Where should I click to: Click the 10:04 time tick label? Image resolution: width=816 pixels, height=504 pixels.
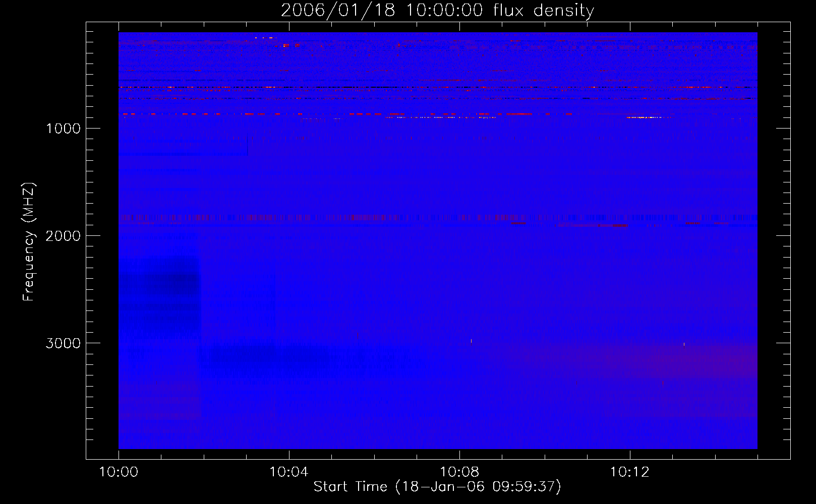click(289, 472)
